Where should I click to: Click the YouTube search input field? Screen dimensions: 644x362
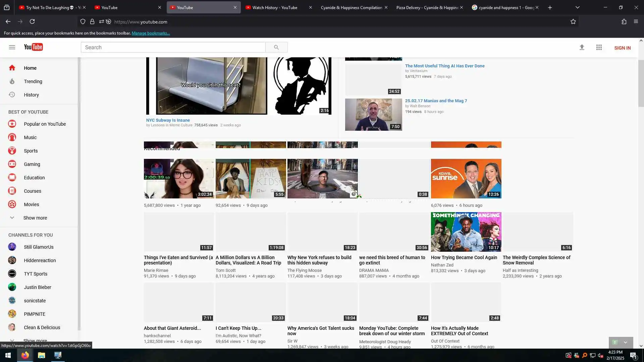[x=173, y=47]
